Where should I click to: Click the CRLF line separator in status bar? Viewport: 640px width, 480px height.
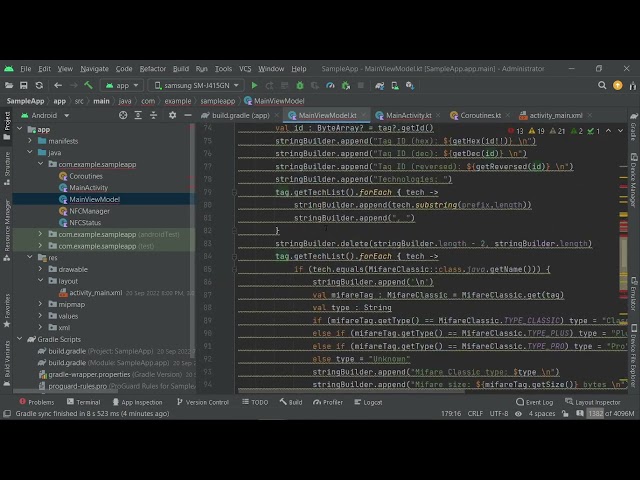(x=475, y=413)
